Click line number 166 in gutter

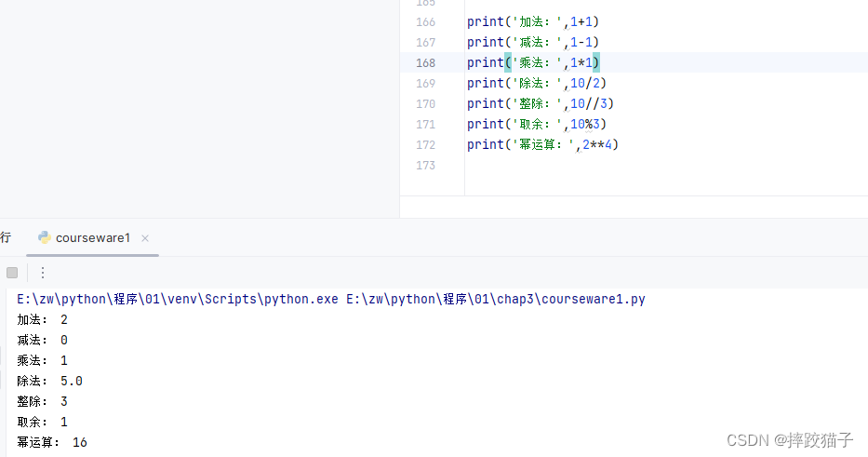click(x=426, y=22)
